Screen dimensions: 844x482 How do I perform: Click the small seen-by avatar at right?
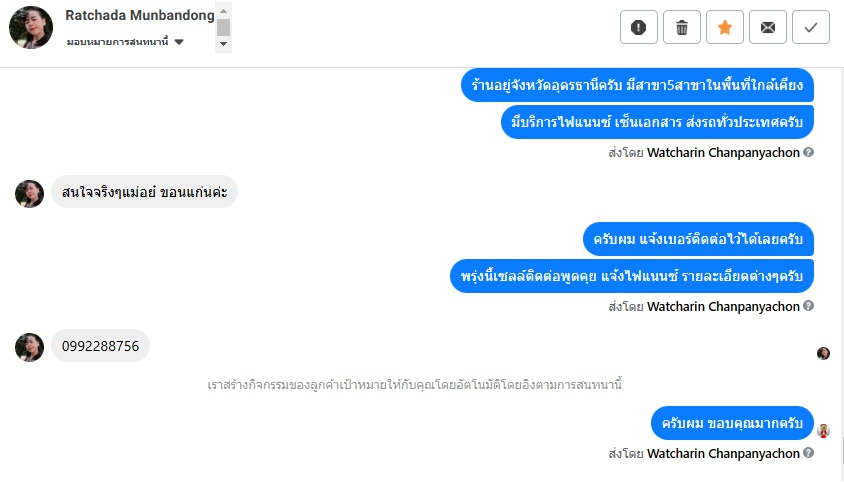click(x=823, y=353)
